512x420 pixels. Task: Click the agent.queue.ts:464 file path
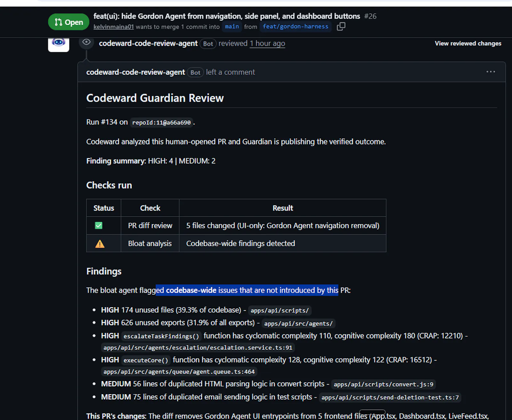[179, 372]
